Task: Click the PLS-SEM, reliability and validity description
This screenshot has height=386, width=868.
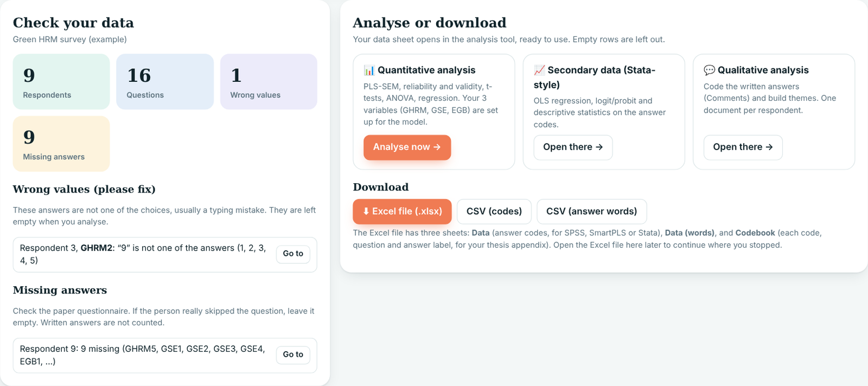Action: pyautogui.click(x=431, y=104)
